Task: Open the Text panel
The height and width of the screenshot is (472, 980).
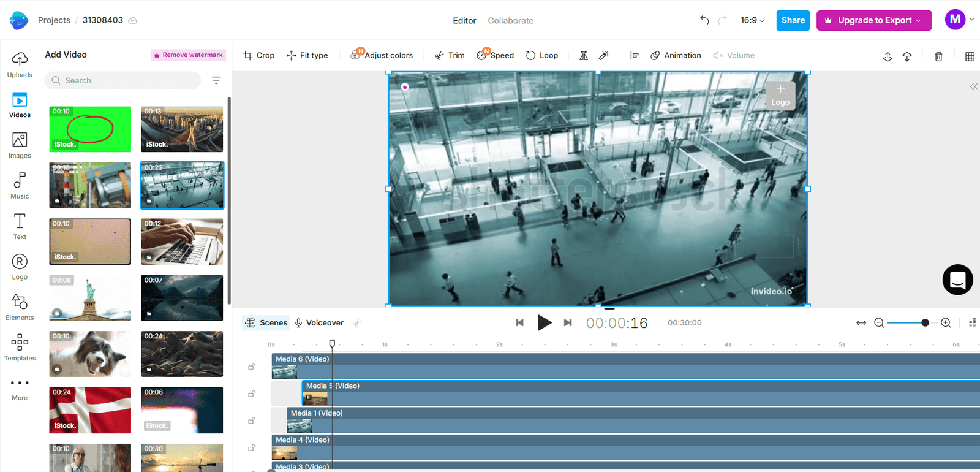Action: tap(20, 227)
